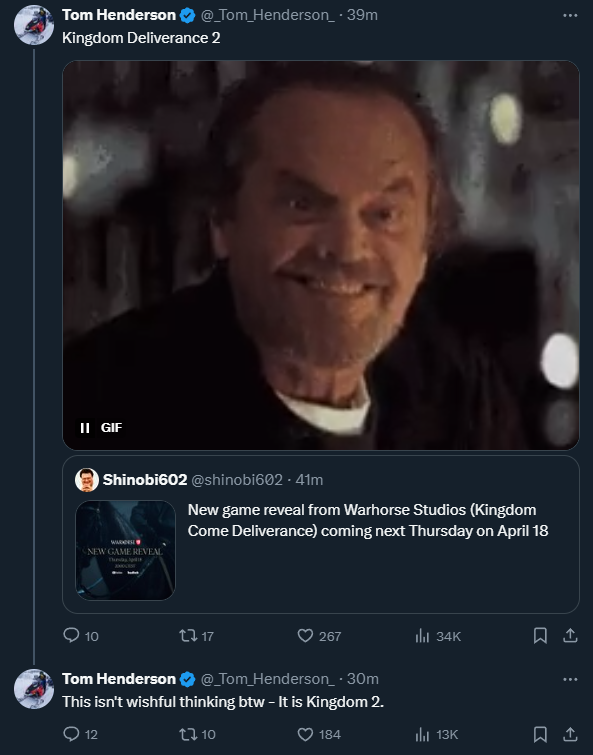593x755 pixels.
Task: Share the second tweet
Action: point(570,734)
